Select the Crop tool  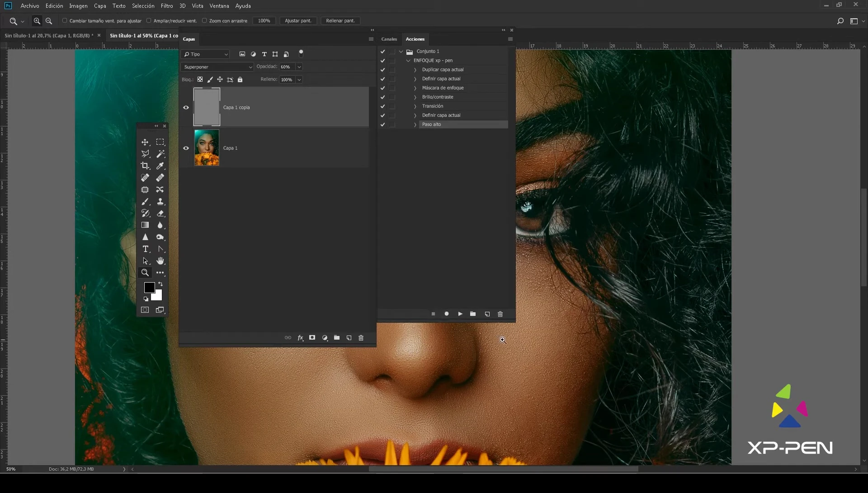click(145, 166)
